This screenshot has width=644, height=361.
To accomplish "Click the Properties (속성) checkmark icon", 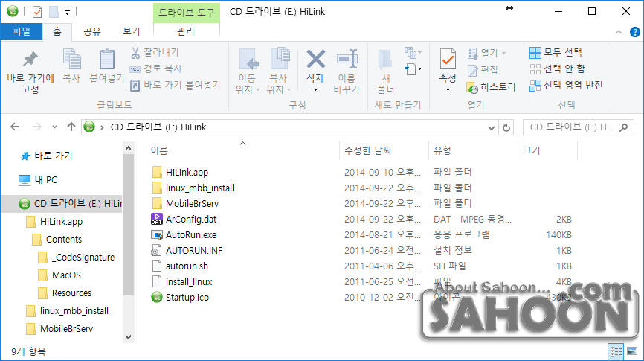I will click(x=447, y=60).
